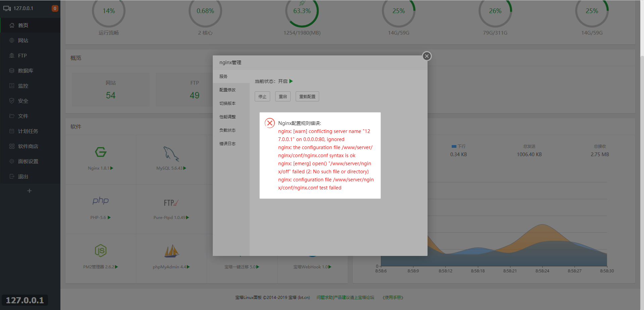Click the 63.3% memory usage gauge
Screen dimensions: 644x310
pos(302,10)
